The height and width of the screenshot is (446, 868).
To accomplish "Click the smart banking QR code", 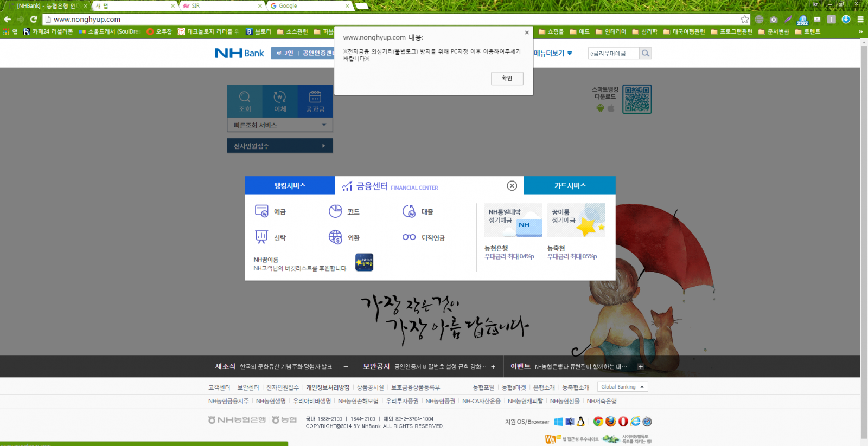I will (x=637, y=99).
